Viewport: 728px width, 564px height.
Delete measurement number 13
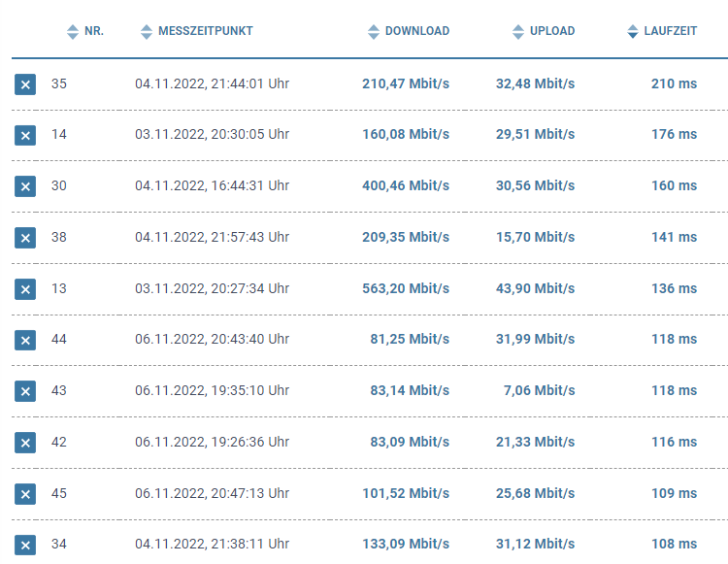(25, 289)
